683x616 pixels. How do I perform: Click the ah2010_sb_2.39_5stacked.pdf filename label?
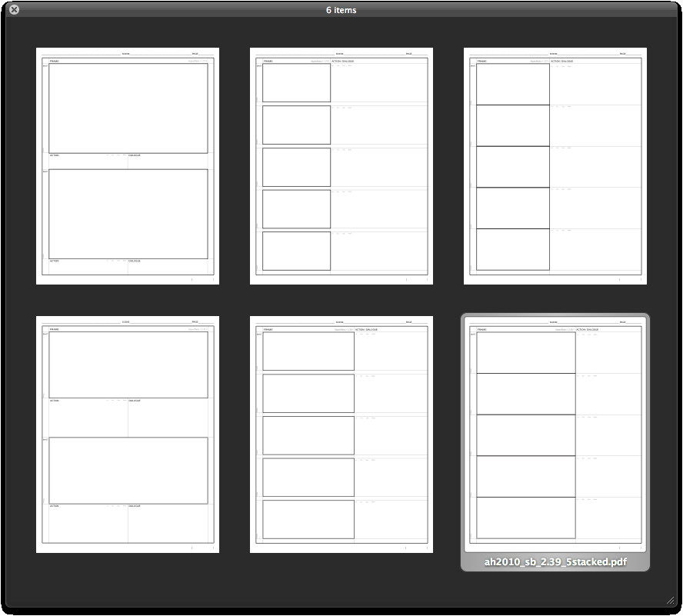[555, 561]
